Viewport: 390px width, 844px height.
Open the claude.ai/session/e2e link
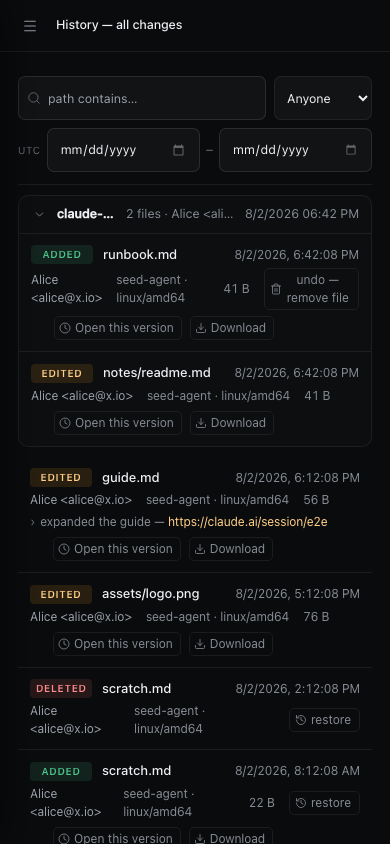[x=248, y=522]
